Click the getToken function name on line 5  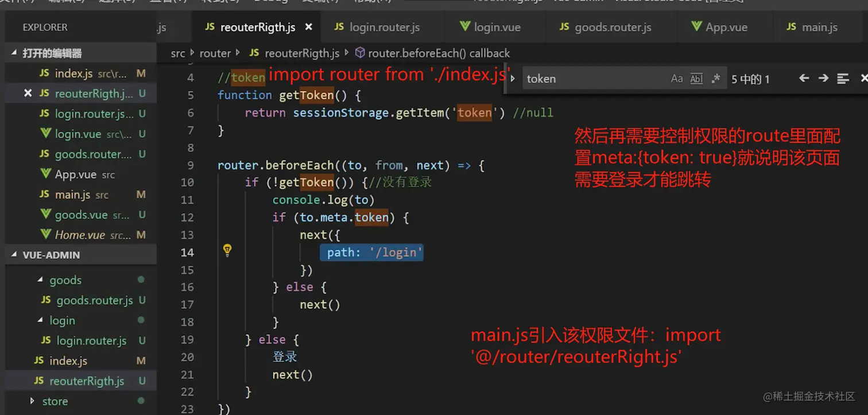307,95
